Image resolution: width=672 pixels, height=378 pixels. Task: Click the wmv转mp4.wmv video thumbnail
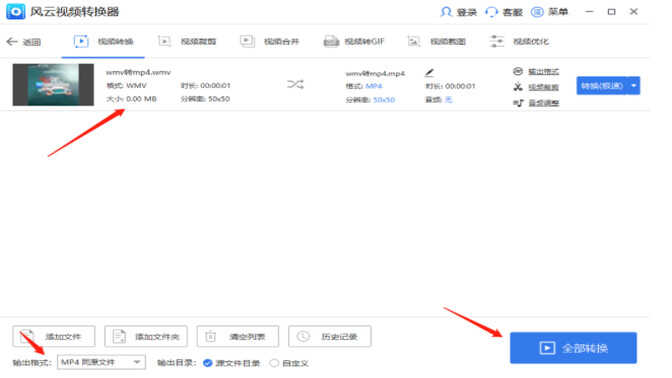tap(53, 84)
